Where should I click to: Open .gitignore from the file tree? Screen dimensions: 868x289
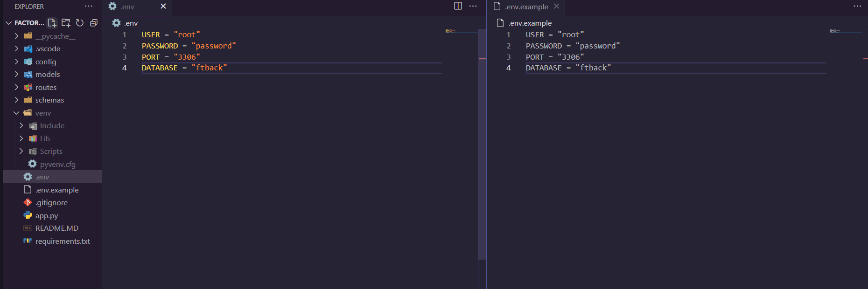coord(52,202)
